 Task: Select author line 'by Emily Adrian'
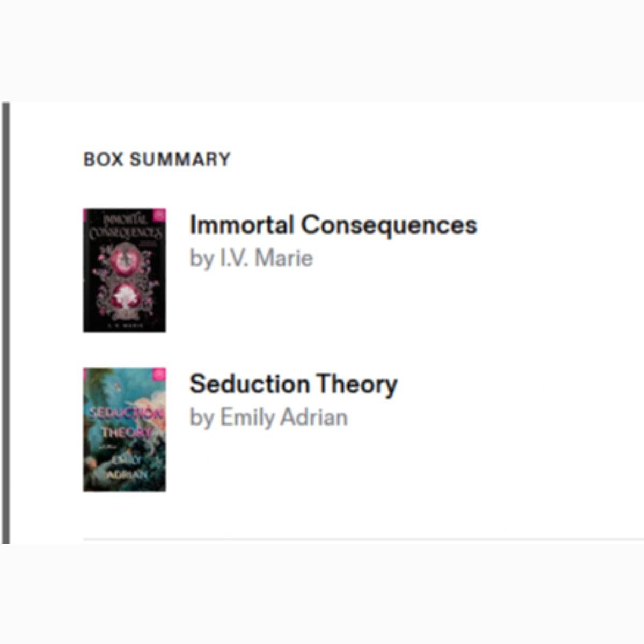[268, 418]
